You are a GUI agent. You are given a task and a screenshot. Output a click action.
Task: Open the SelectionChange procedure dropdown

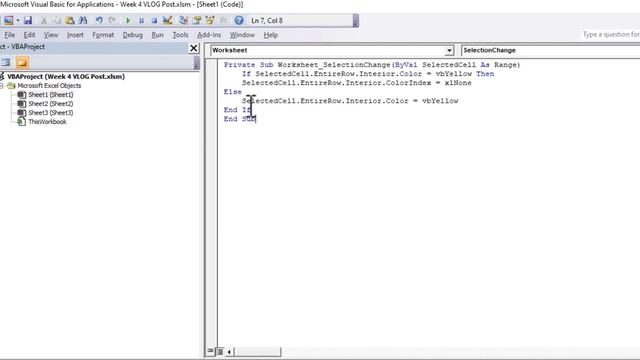[x=550, y=50]
